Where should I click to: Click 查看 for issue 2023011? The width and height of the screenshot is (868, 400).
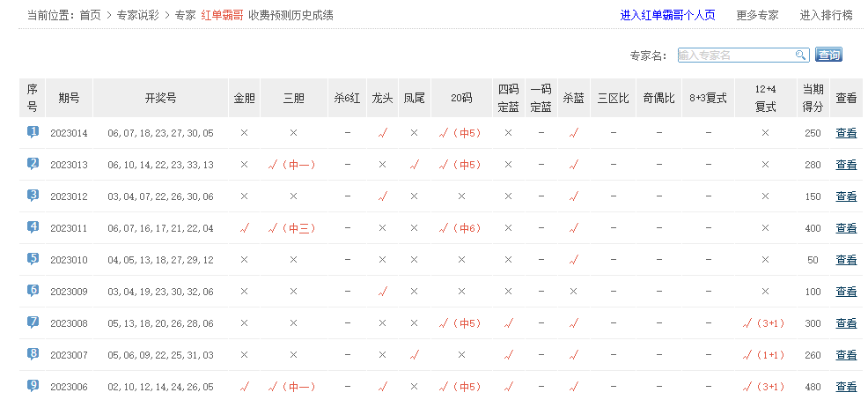pyautogui.click(x=845, y=228)
